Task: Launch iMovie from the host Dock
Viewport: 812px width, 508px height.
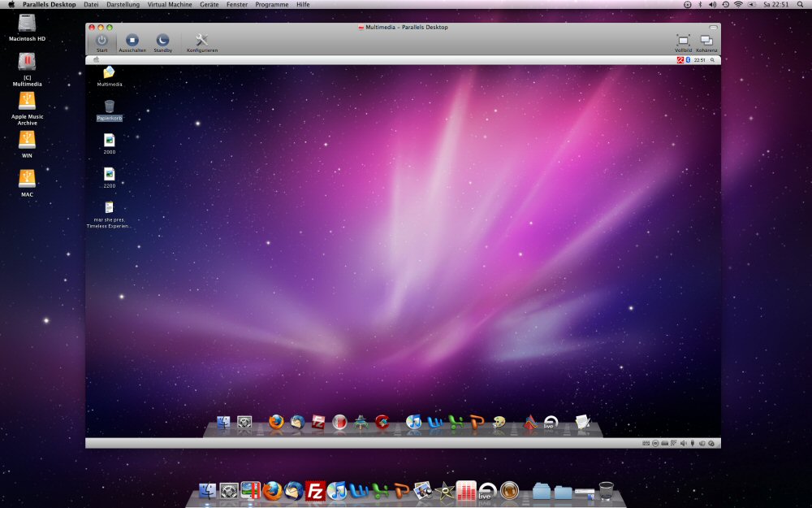Action: (444, 491)
